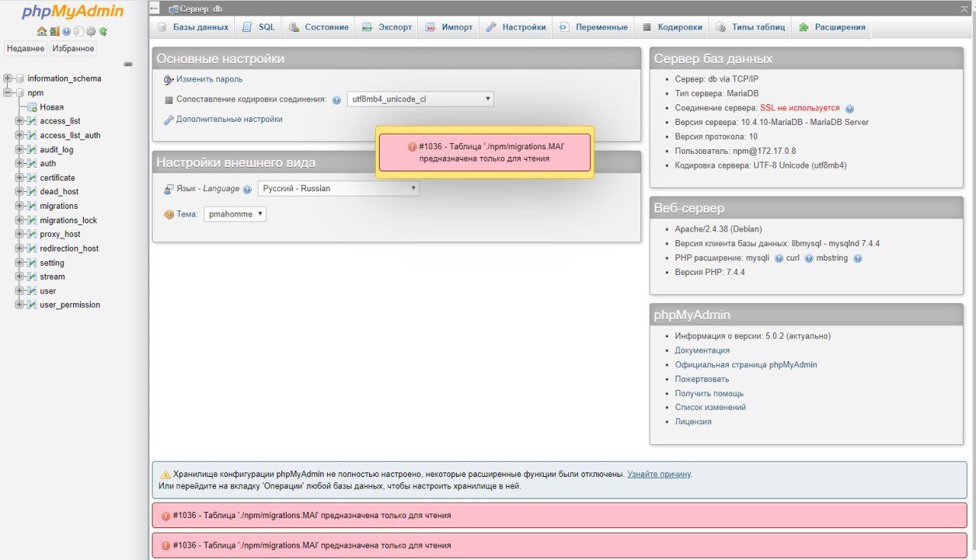Click the Изменить пароль link

pos(210,79)
